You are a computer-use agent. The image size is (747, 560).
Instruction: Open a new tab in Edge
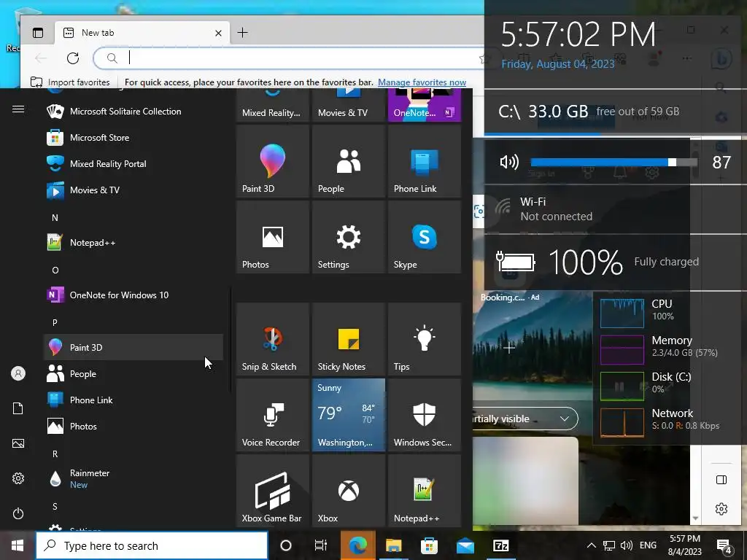pyautogui.click(x=242, y=32)
